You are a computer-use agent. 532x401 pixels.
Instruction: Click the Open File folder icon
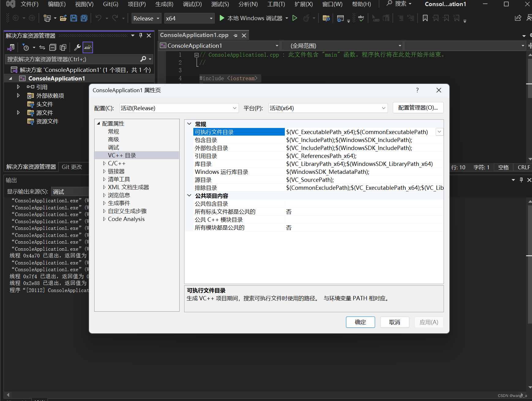pos(63,18)
